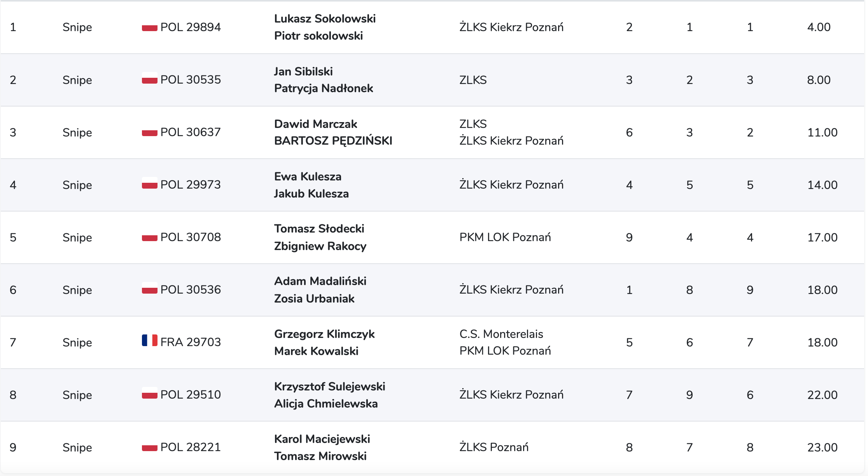The height and width of the screenshot is (476, 868).
Task: Click sail number POL 30536
Action: 191,290
